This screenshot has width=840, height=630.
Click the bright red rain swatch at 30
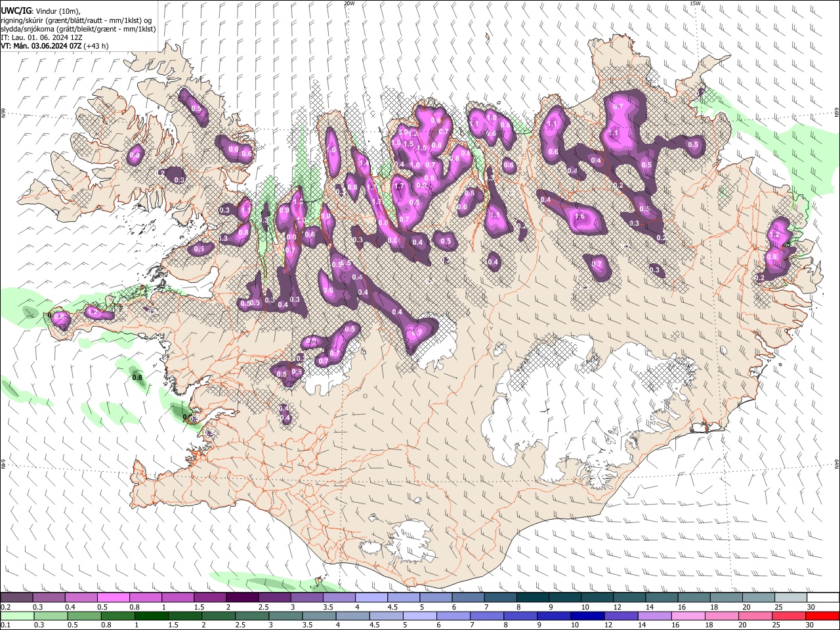[x=822, y=616]
